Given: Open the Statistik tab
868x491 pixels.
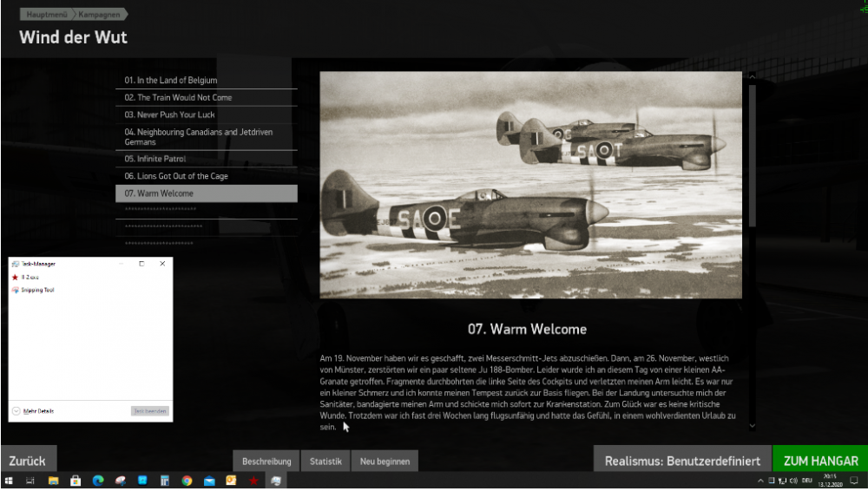Looking at the screenshot, I should pyautogui.click(x=325, y=462).
